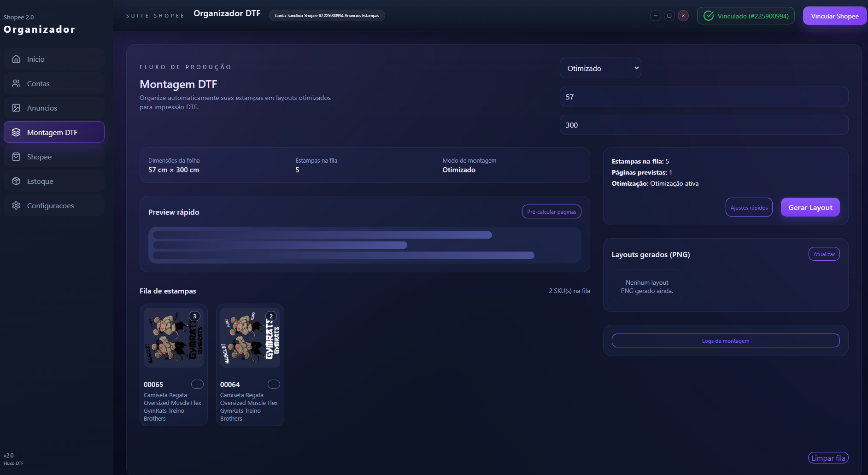Click the green Vinculado checkmark icon

click(709, 16)
